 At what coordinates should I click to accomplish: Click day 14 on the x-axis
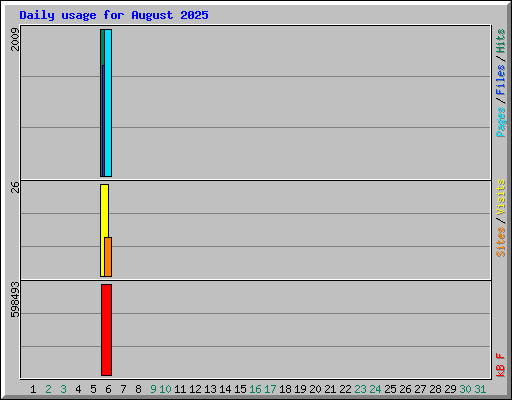225,389
